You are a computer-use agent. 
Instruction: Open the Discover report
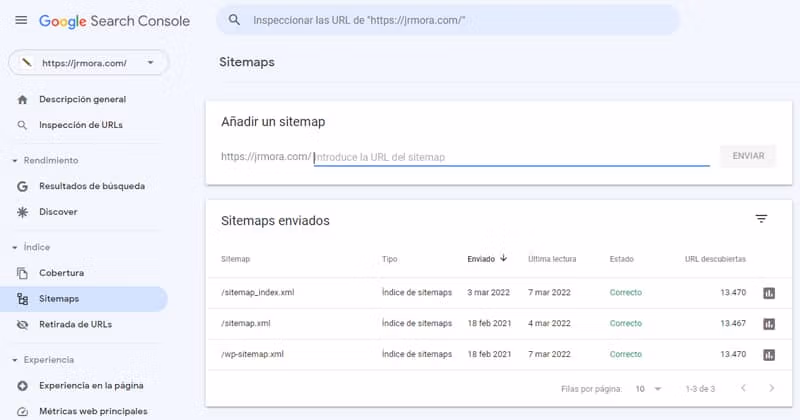[58, 212]
